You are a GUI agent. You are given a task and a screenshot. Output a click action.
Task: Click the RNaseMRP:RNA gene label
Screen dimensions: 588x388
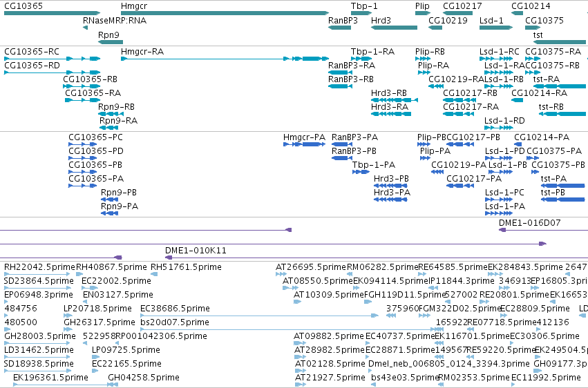pyautogui.click(x=115, y=21)
